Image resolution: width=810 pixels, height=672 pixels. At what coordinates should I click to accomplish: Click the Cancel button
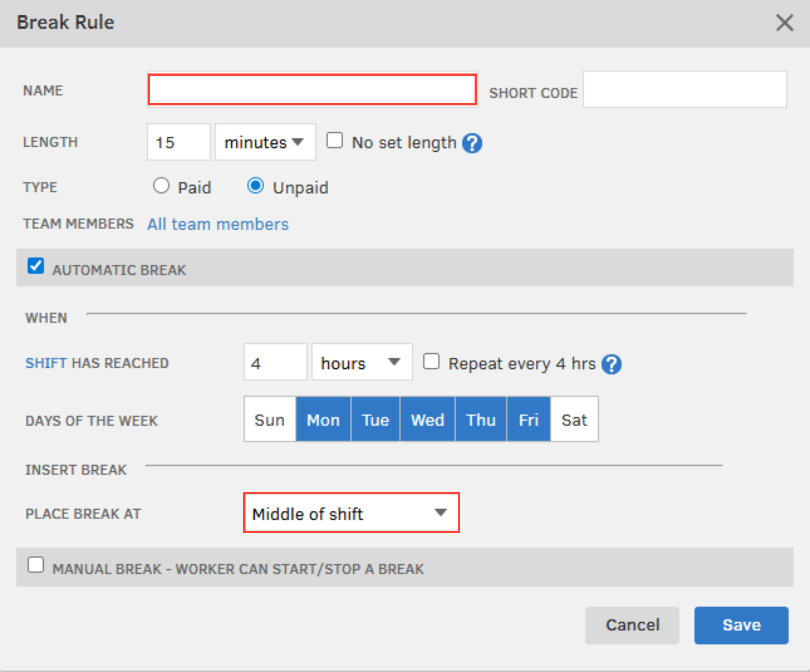(632, 625)
